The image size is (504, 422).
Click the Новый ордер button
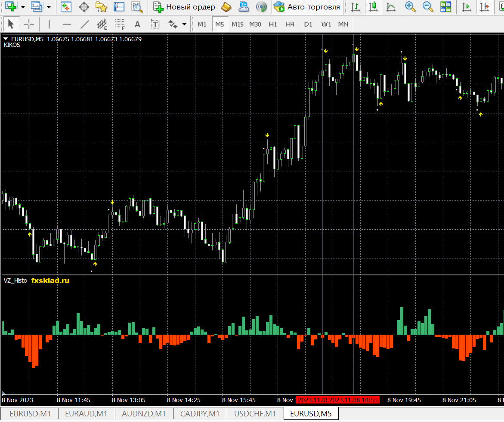(x=184, y=7)
